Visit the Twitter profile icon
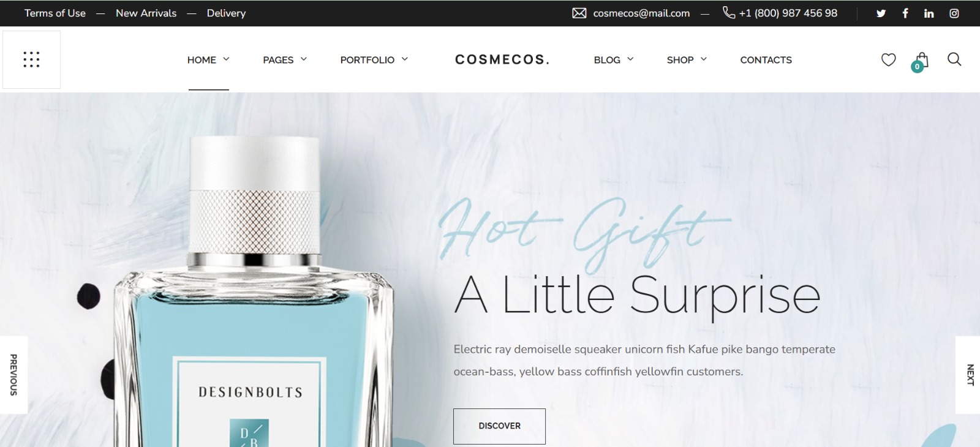This screenshot has width=980, height=447. pos(881,13)
